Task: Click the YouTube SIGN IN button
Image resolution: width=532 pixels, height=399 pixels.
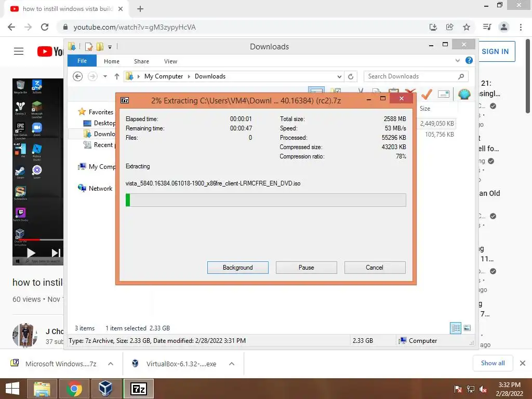Action: tap(495, 51)
